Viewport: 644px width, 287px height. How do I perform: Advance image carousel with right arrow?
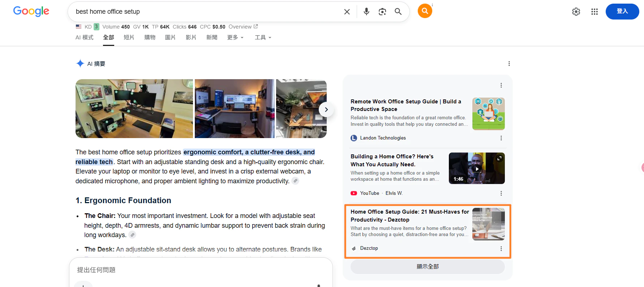coord(326,109)
